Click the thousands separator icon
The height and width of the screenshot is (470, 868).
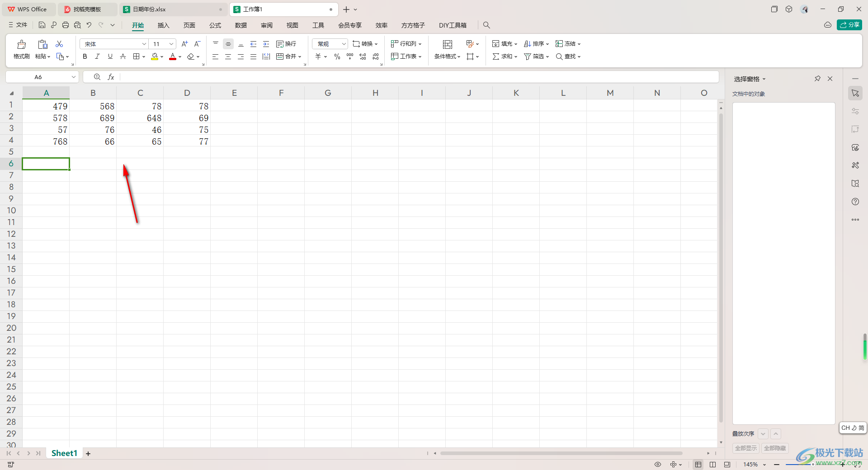(x=350, y=56)
